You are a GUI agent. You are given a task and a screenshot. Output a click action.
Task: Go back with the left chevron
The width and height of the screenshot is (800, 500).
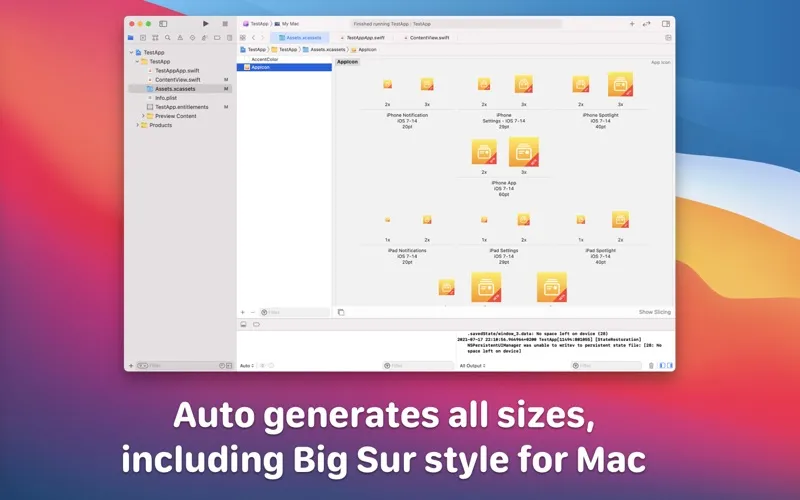pos(254,38)
